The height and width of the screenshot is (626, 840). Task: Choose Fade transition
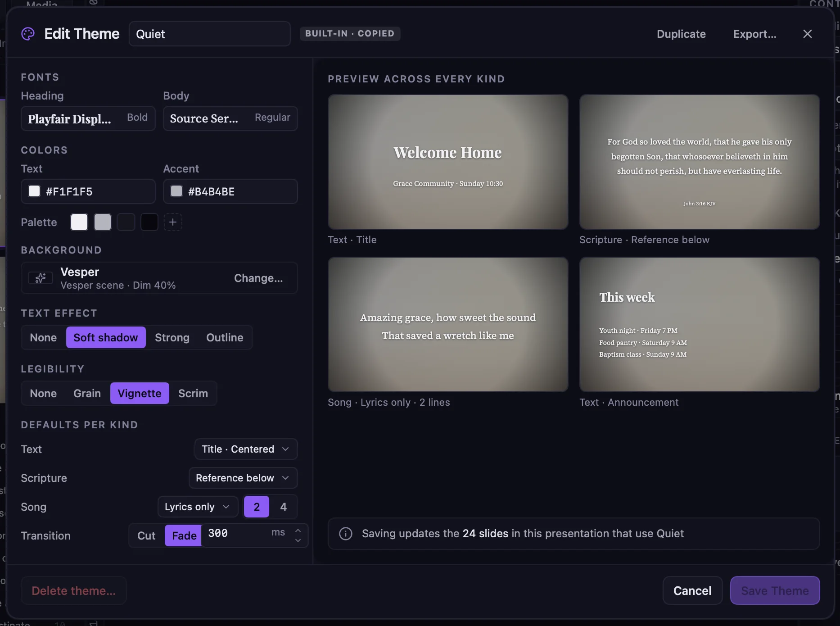(184, 535)
